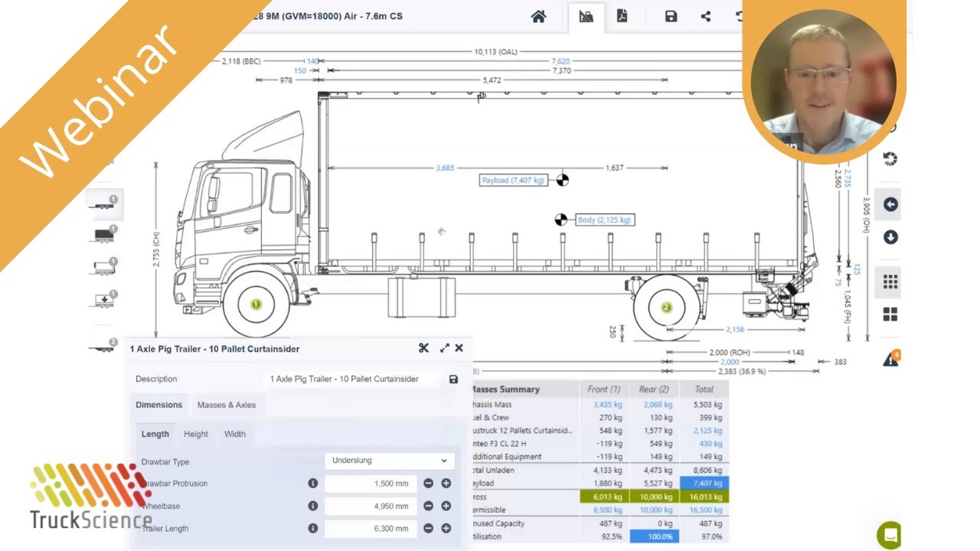Select the Width sub-tab
The height and width of the screenshot is (551, 980).
(235, 434)
